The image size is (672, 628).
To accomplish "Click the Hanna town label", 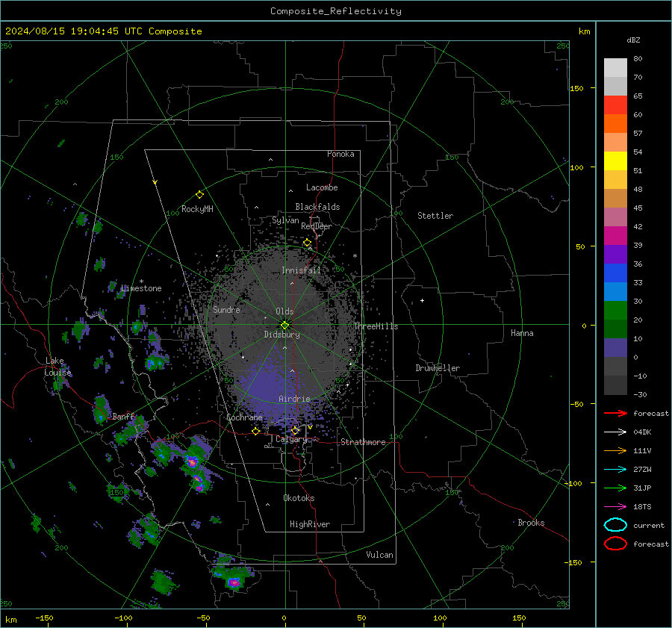I will (522, 333).
